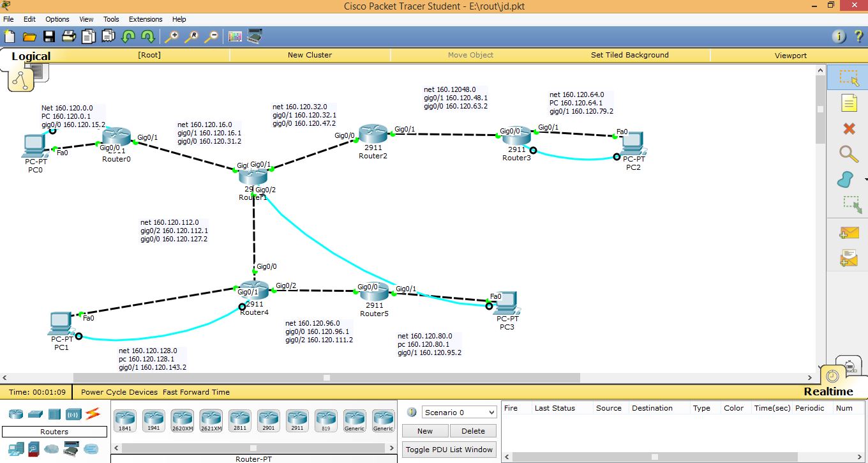The image size is (868, 463).
Task: Reset zoom with the R magnifier icon
Action: pyautogui.click(x=191, y=36)
